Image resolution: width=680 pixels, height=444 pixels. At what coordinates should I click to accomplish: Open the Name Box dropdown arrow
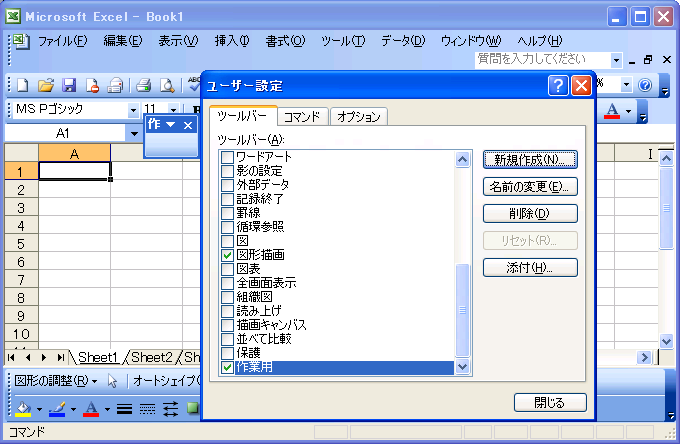(134, 134)
